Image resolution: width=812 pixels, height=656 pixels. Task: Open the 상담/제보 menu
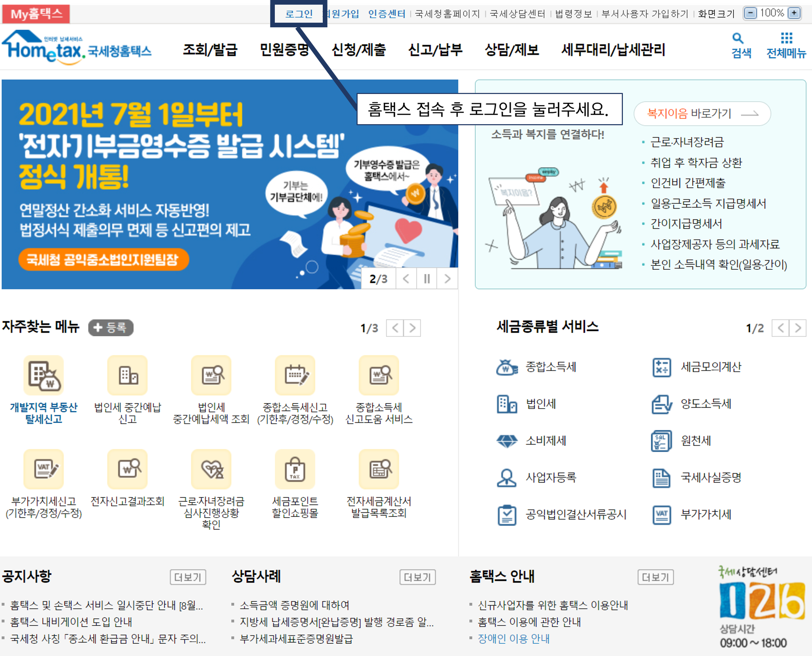[512, 50]
